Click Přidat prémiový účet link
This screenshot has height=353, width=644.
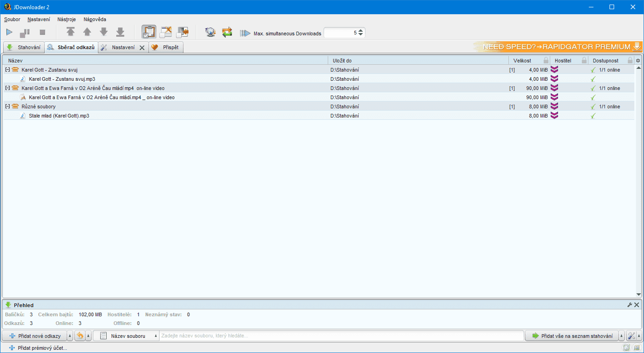click(38, 348)
